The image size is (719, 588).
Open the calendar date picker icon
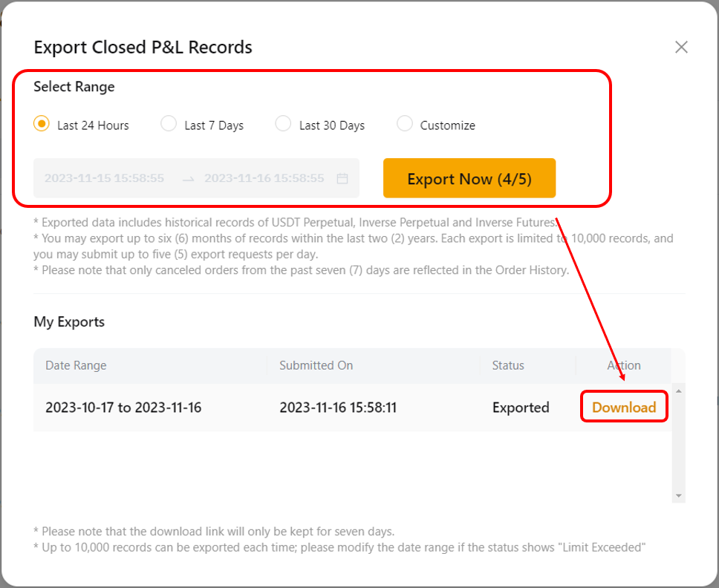point(341,178)
